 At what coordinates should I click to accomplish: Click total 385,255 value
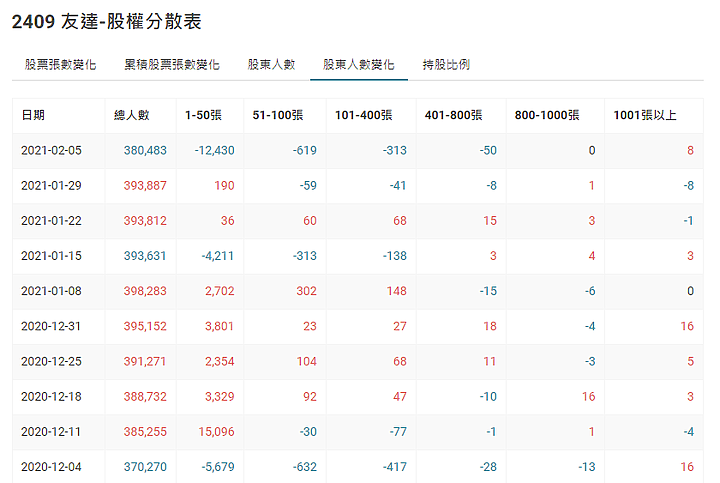point(145,432)
